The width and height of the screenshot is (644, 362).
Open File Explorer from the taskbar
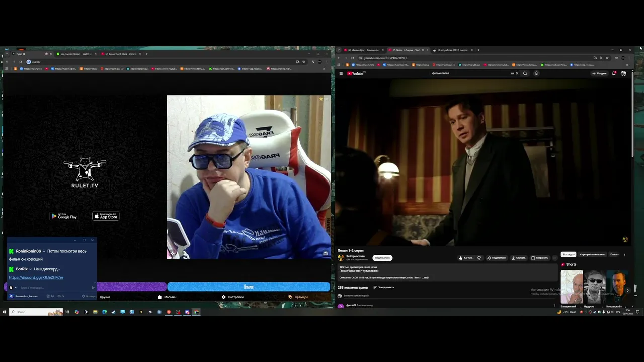[95, 312]
